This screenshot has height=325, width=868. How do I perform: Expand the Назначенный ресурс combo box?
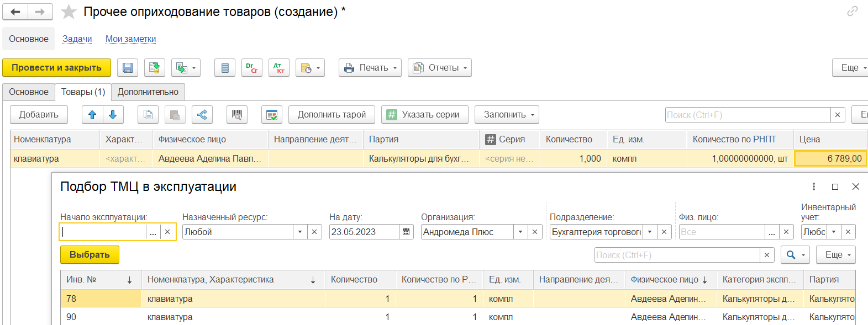pos(300,232)
